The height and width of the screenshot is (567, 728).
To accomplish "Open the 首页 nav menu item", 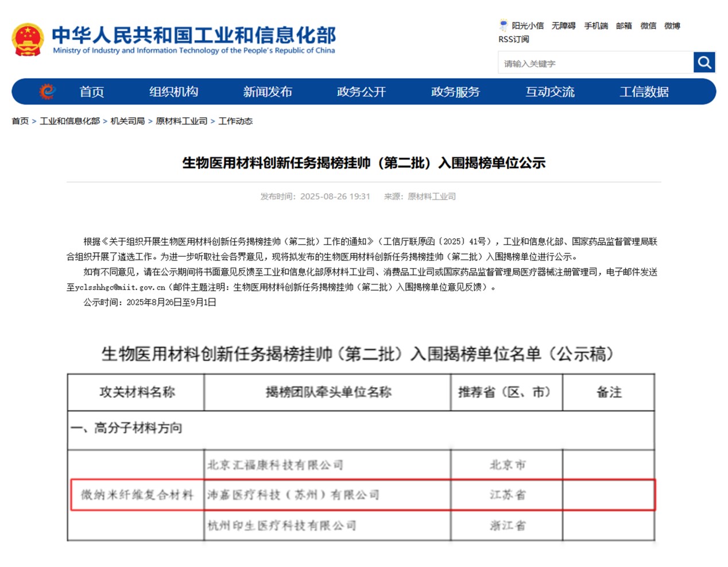I will click(x=91, y=92).
